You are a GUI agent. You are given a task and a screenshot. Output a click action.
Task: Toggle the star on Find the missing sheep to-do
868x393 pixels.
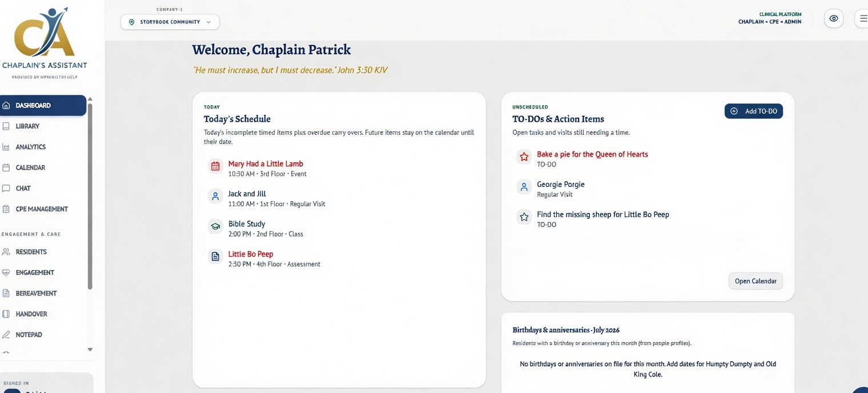pos(524,217)
